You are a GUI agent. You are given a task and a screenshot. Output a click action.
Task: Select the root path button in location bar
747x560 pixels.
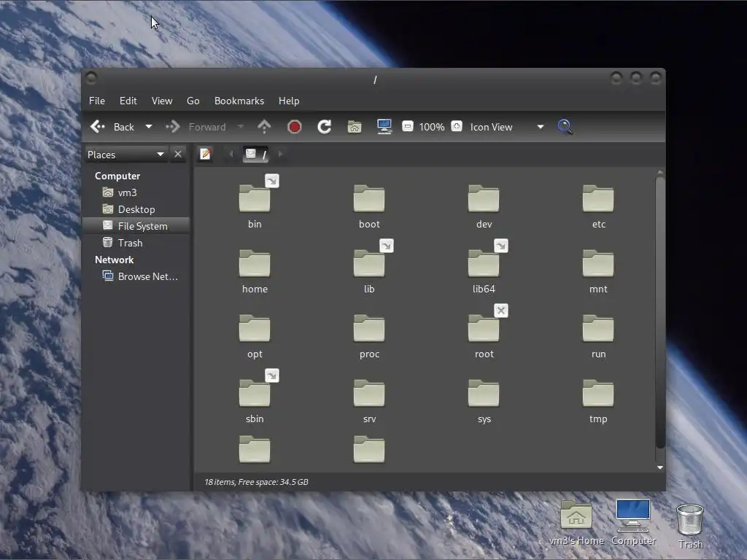pos(256,154)
